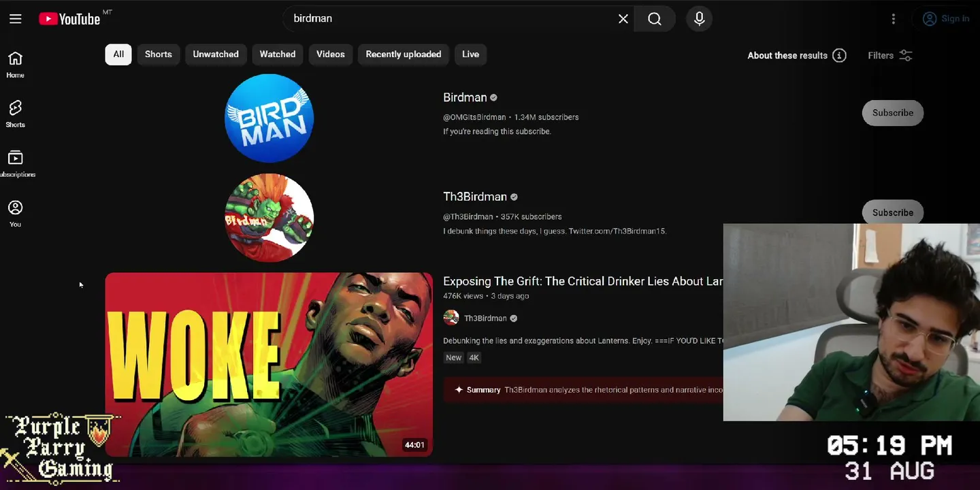Click the "Debunking the lies" video description
This screenshot has height=490, width=980.
(583, 340)
